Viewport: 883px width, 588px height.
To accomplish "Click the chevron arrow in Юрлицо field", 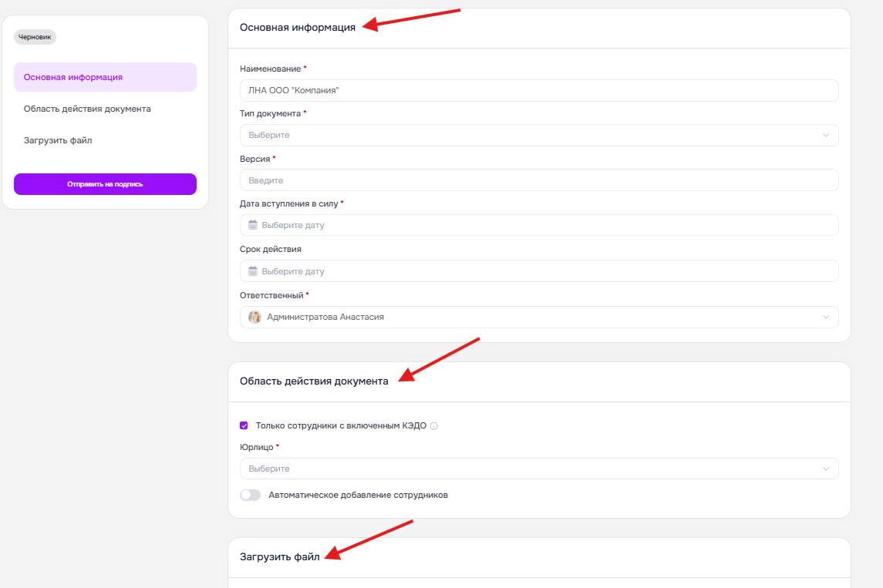I will [826, 469].
